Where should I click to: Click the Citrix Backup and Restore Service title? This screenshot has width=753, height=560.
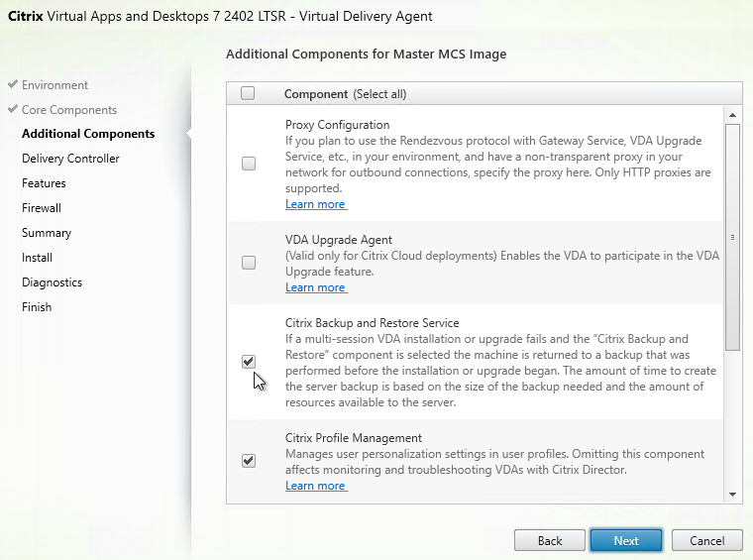(x=373, y=323)
